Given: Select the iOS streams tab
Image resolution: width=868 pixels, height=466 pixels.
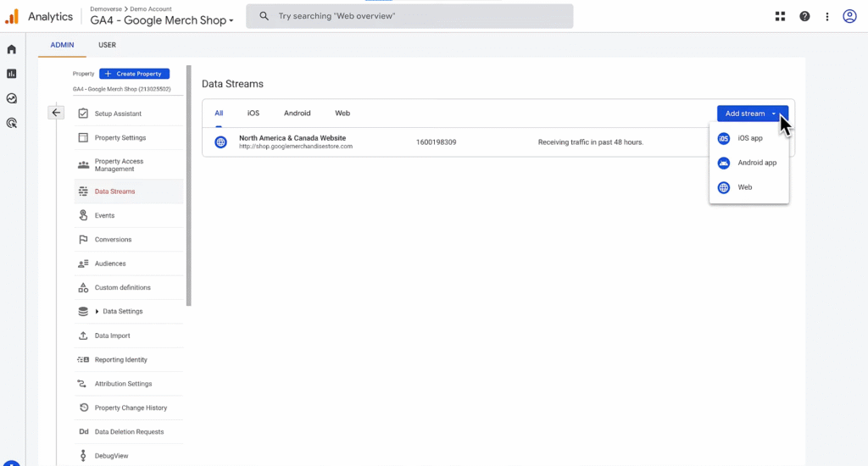Looking at the screenshot, I should click(x=253, y=113).
